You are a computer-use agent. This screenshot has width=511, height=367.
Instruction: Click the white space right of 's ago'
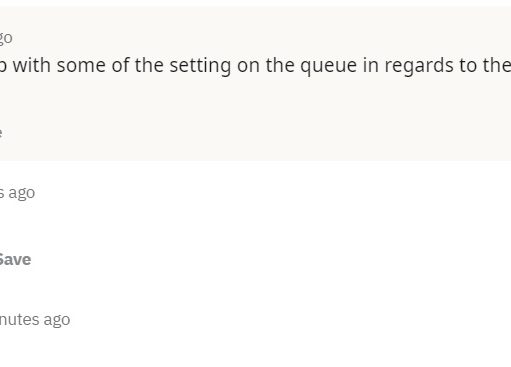267,193
